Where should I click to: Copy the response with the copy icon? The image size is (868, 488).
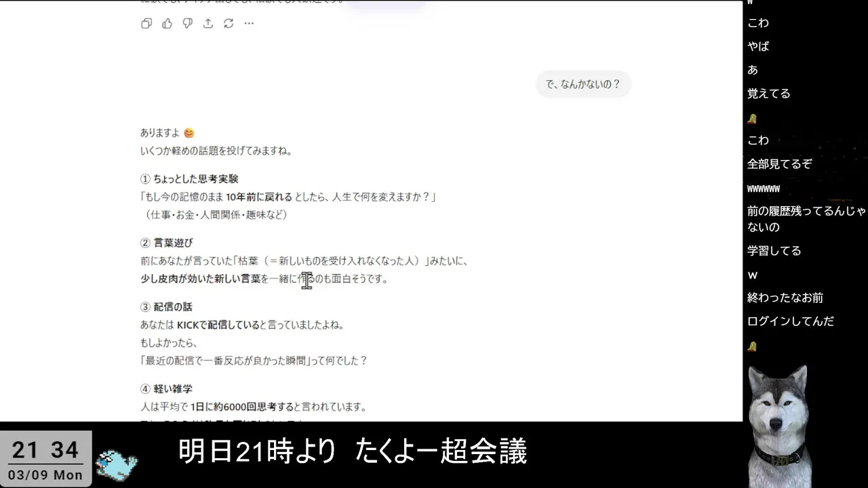[x=146, y=24]
